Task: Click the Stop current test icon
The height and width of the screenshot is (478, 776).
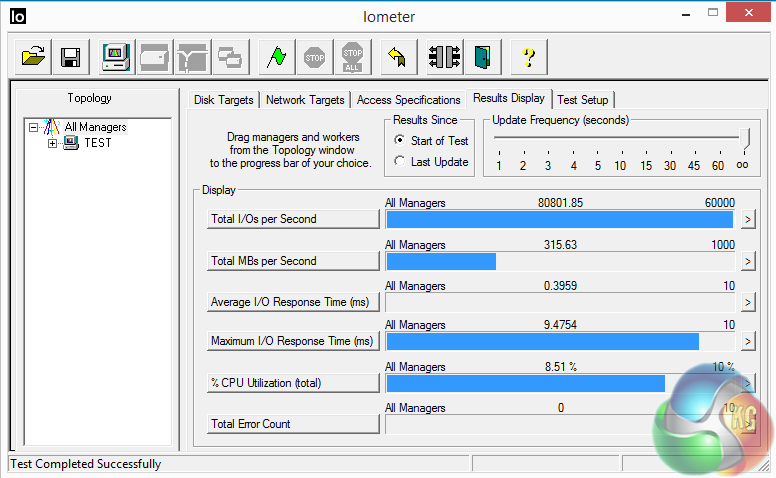Action: 315,57
